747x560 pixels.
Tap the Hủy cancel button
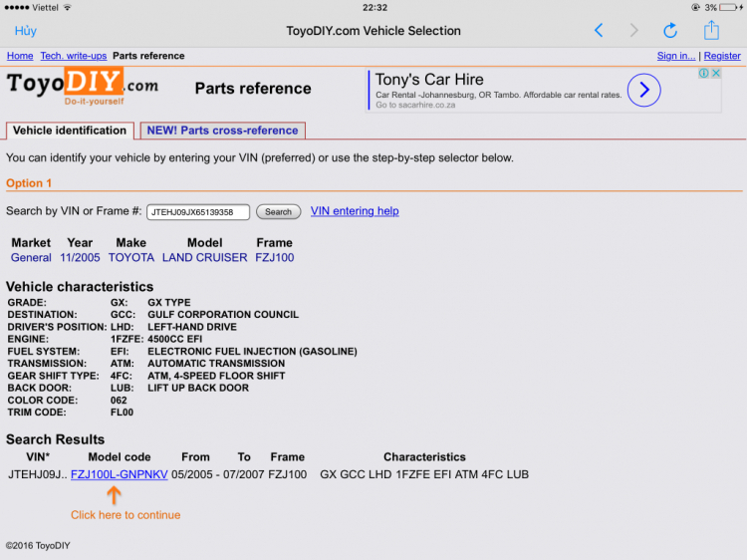(25, 31)
